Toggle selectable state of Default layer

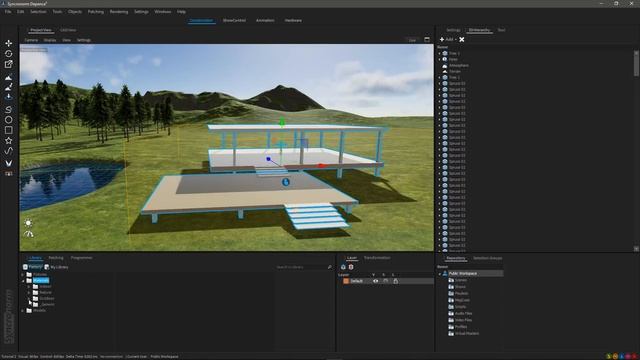click(385, 281)
